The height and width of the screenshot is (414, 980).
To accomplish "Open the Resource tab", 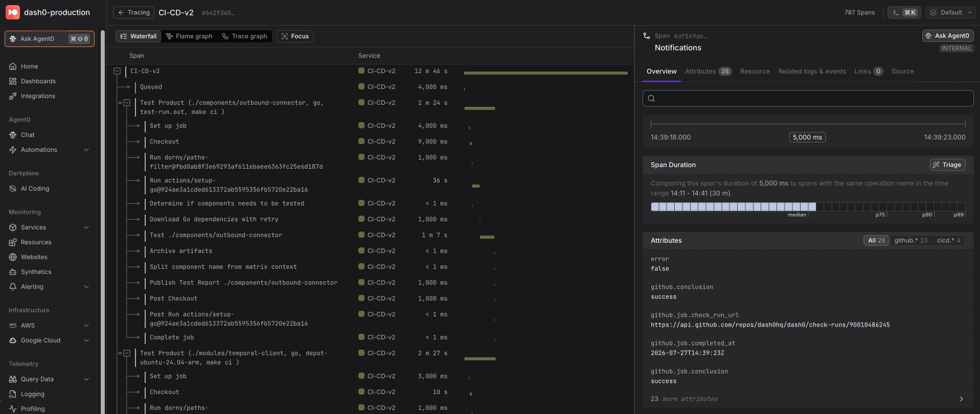I will (755, 72).
